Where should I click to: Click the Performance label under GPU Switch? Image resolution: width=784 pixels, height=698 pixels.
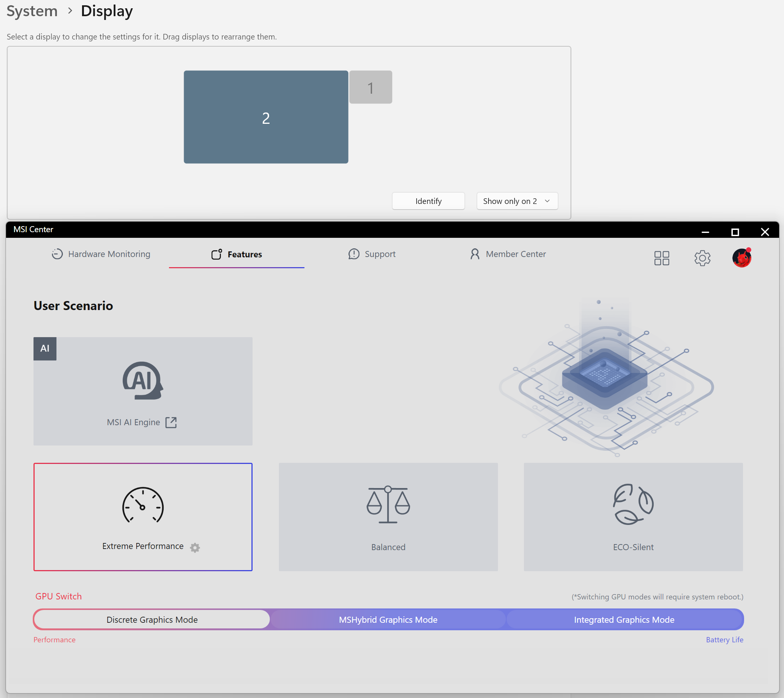click(55, 639)
